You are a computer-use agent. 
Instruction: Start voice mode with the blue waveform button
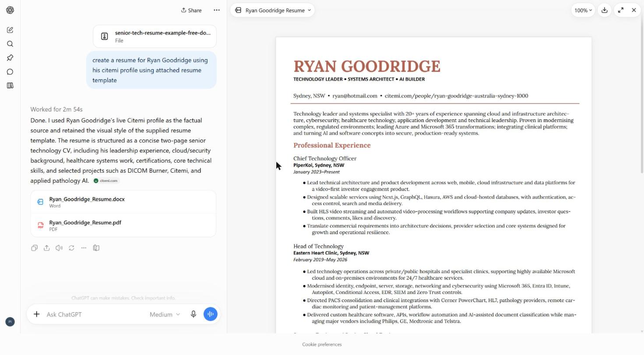tap(211, 314)
